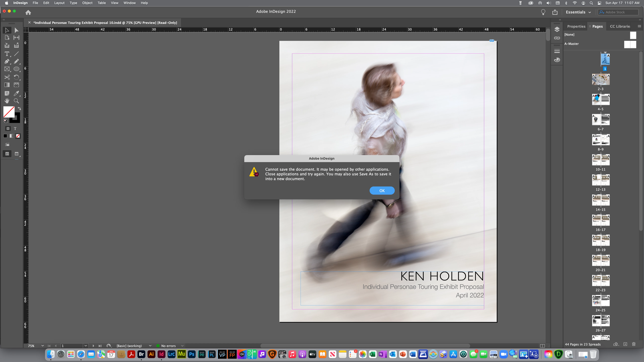The height and width of the screenshot is (362, 644).
Task: Activate the Hand tool
Action: (7, 101)
